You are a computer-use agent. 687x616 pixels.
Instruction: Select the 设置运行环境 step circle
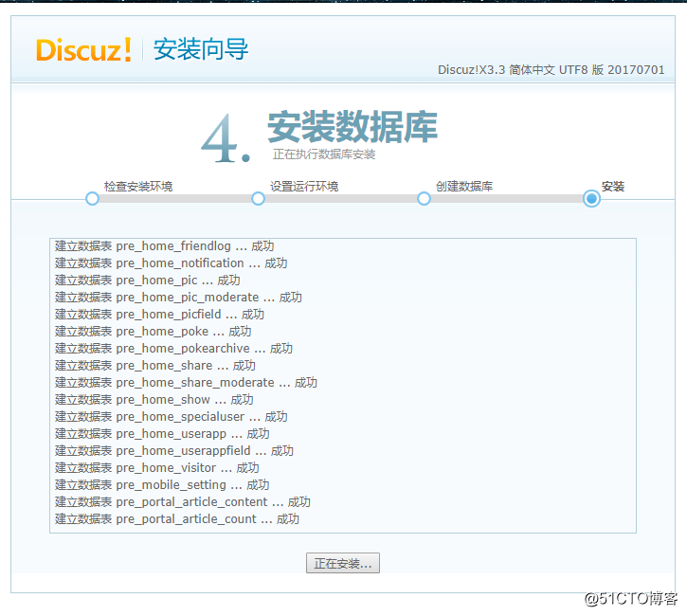click(258, 198)
